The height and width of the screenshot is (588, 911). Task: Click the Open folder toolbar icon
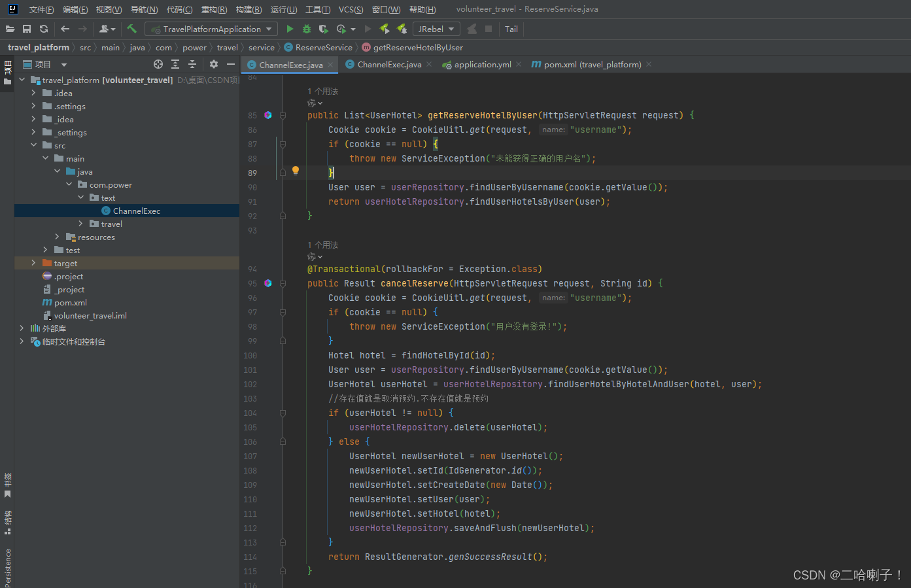[x=10, y=29]
